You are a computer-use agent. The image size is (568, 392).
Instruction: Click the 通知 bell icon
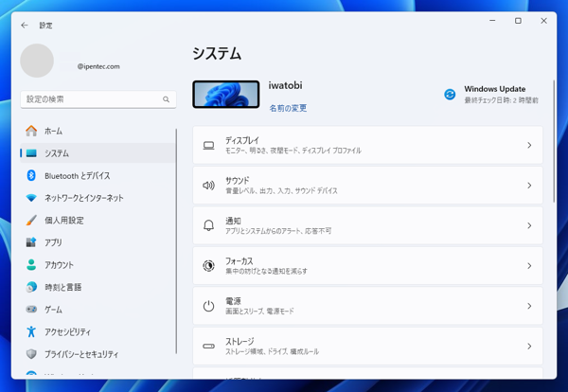pyautogui.click(x=208, y=225)
